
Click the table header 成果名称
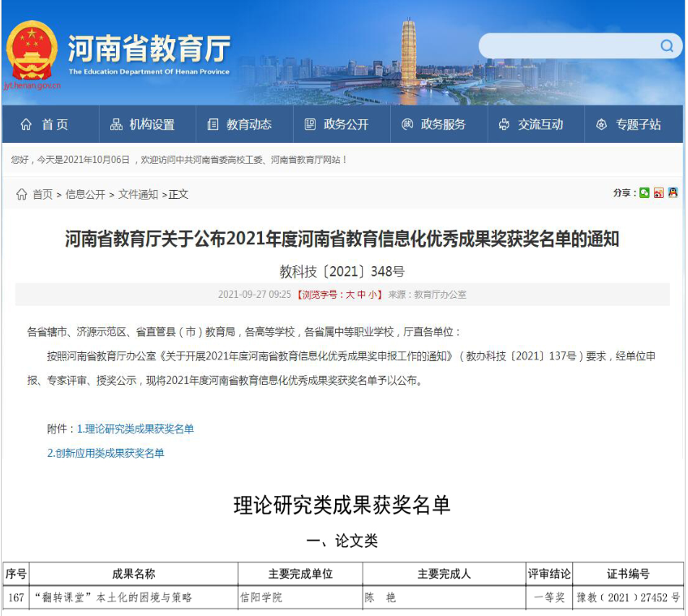(134, 574)
